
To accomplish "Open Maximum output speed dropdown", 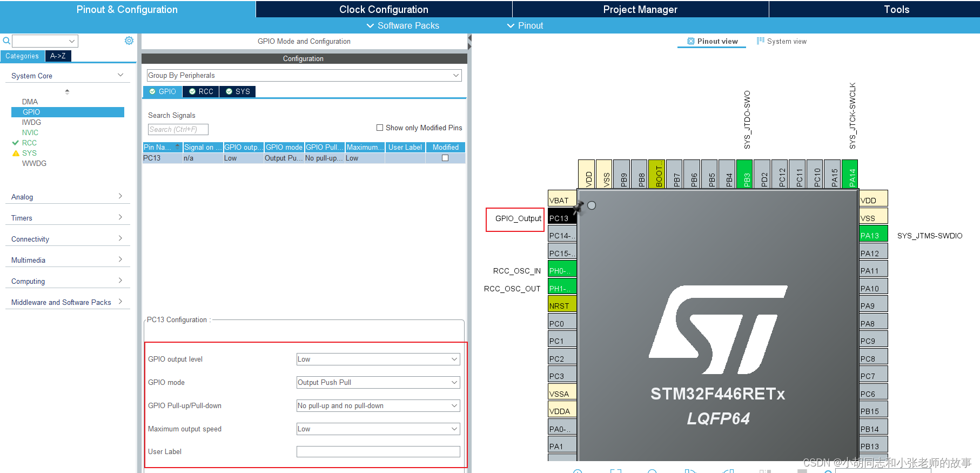I will coord(378,429).
